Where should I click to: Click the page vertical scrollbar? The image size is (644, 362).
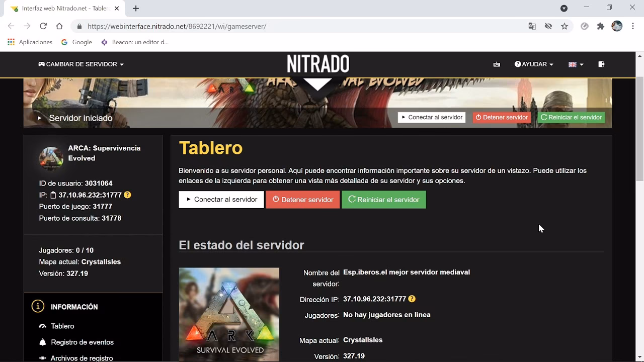coord(640,130)
